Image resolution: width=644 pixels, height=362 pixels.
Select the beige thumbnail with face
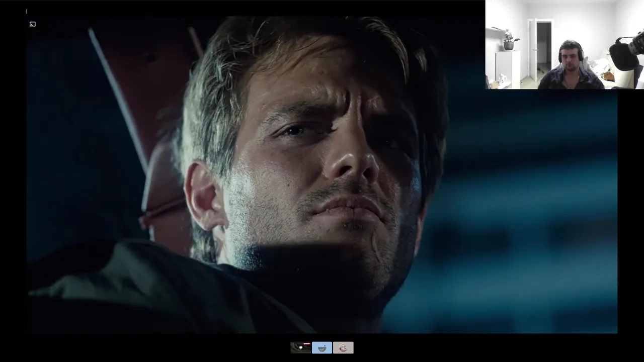point(343,347)
